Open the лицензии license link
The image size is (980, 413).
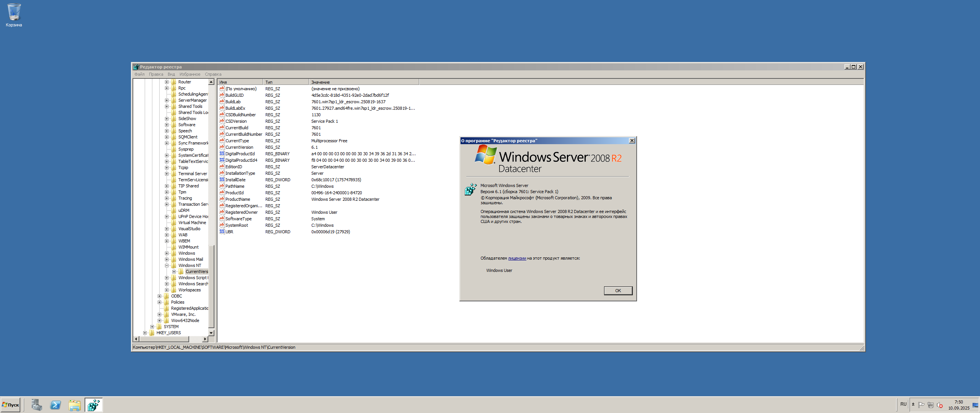pos(517,259)
